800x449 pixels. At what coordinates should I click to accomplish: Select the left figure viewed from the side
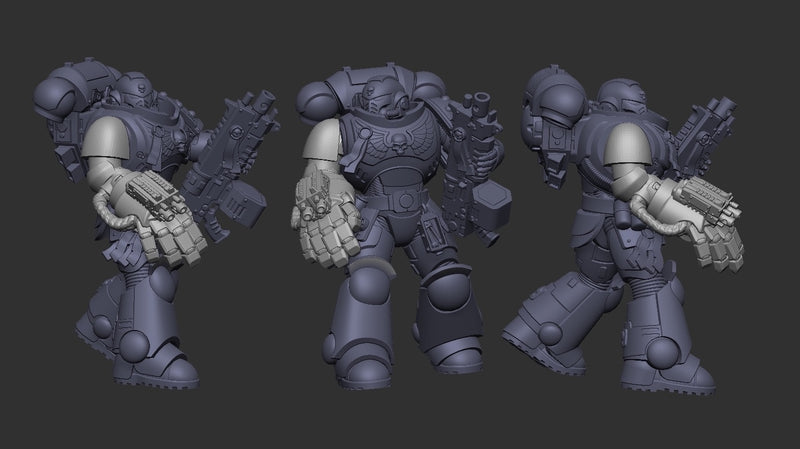pyautogui.click(x=156, y=223)
